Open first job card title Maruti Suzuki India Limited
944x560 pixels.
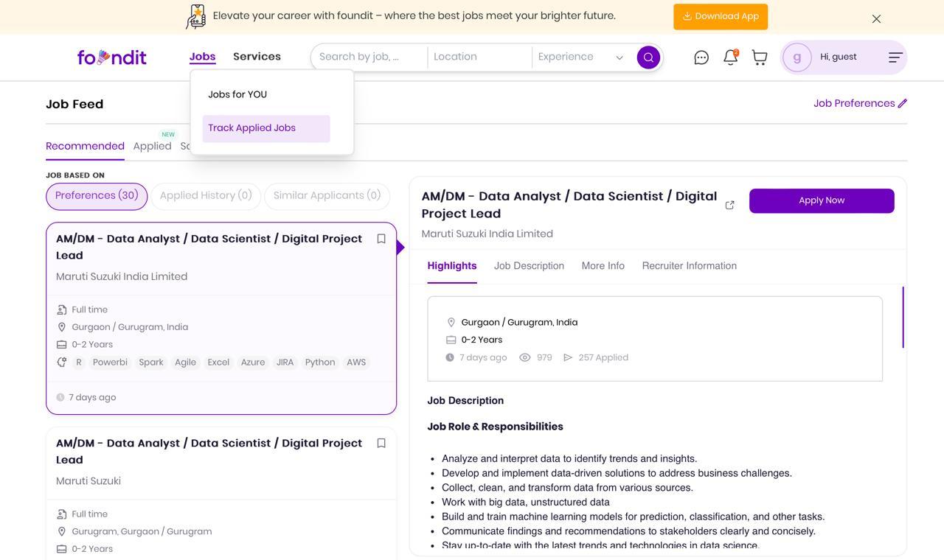209,247
